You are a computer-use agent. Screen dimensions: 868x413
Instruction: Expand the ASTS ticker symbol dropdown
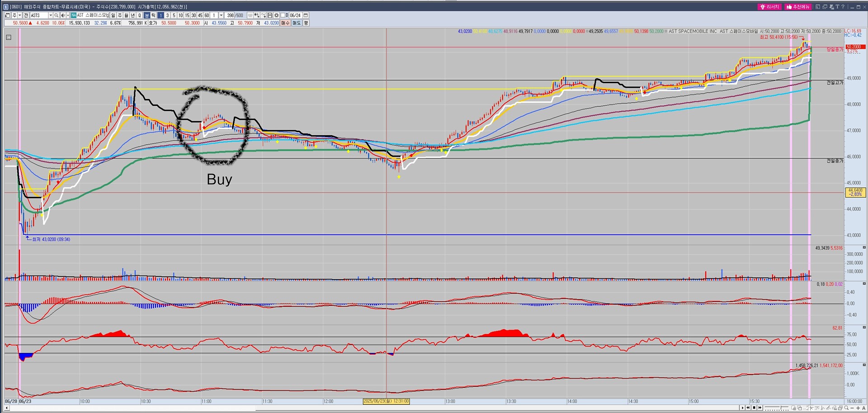coord(50,15)
